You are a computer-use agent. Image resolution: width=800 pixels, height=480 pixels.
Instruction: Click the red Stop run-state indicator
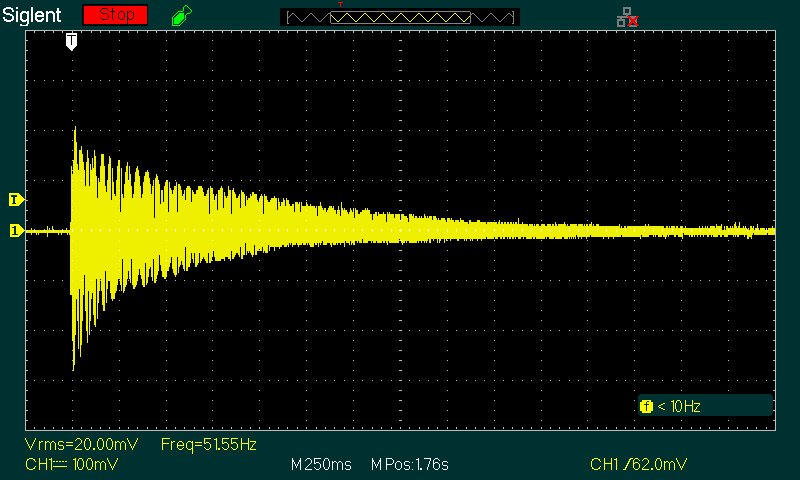click(x=115, y=15)
